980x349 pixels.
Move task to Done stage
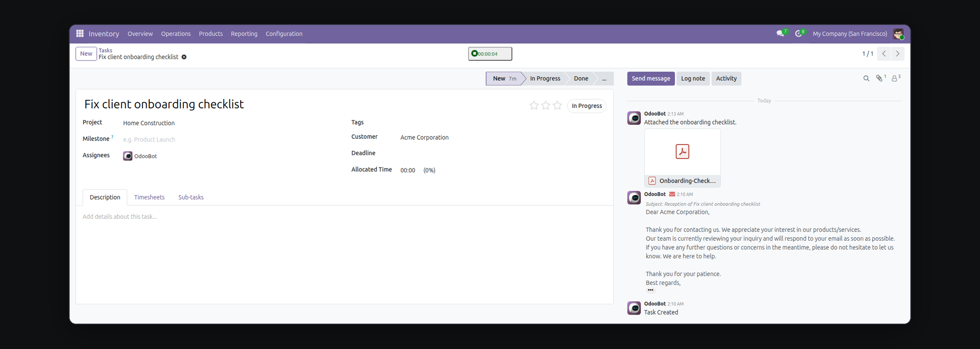581,79
